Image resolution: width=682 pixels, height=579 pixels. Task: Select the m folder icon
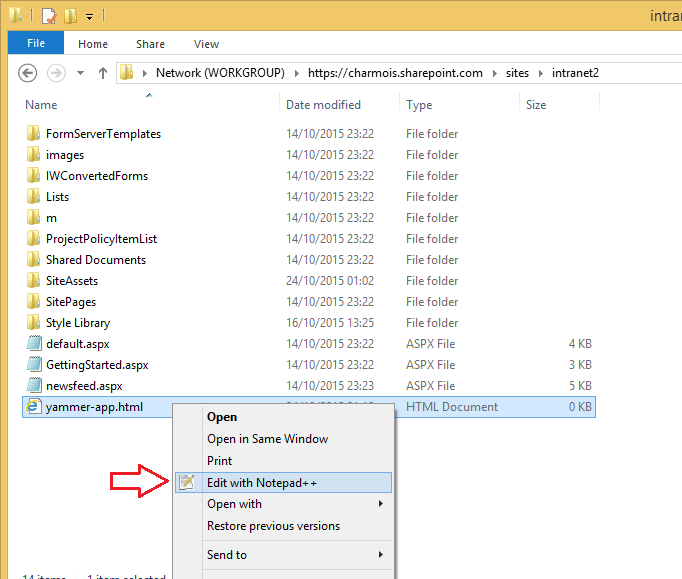pos(33,217)
